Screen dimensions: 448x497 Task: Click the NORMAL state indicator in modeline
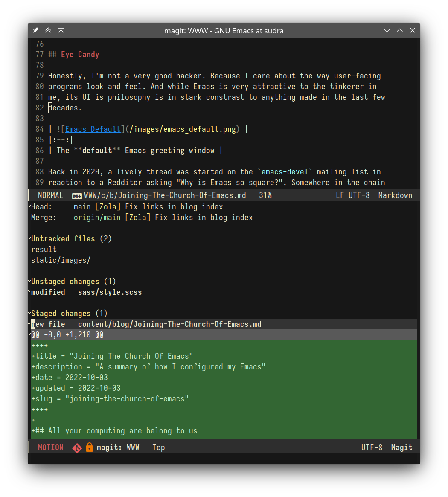coord(50,195)
